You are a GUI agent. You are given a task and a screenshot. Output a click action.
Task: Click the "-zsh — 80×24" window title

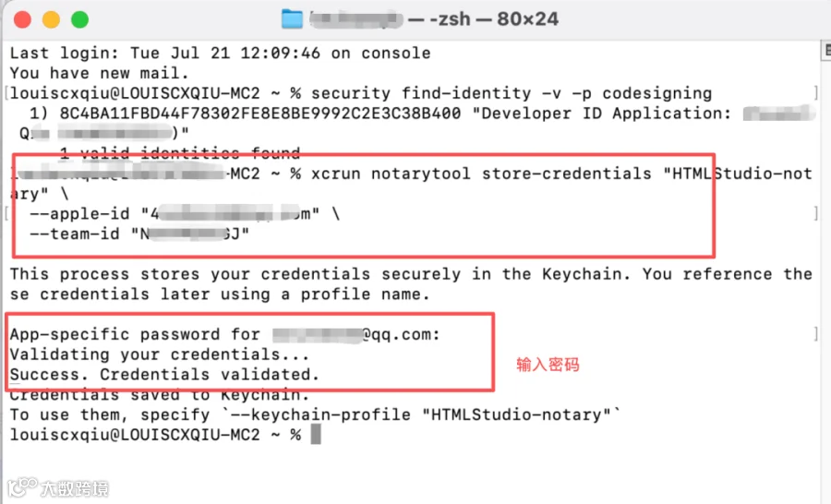pos(483,19)
